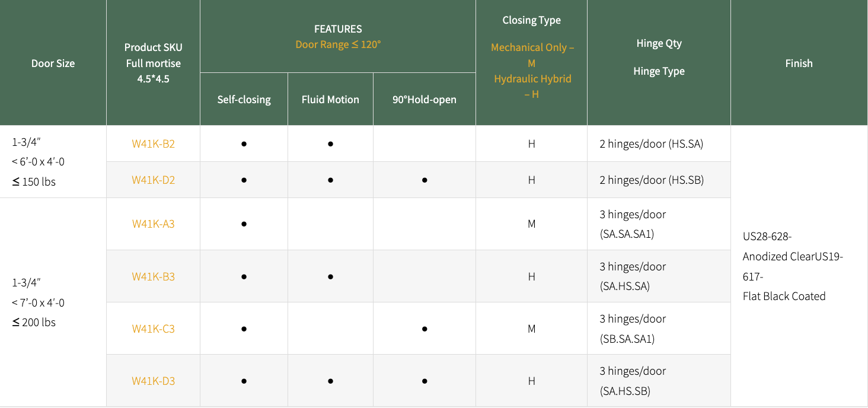Click the ≤ 200 lbs door size cell
The width and height of the screenshot is (868, 408).
coord(34,322)
